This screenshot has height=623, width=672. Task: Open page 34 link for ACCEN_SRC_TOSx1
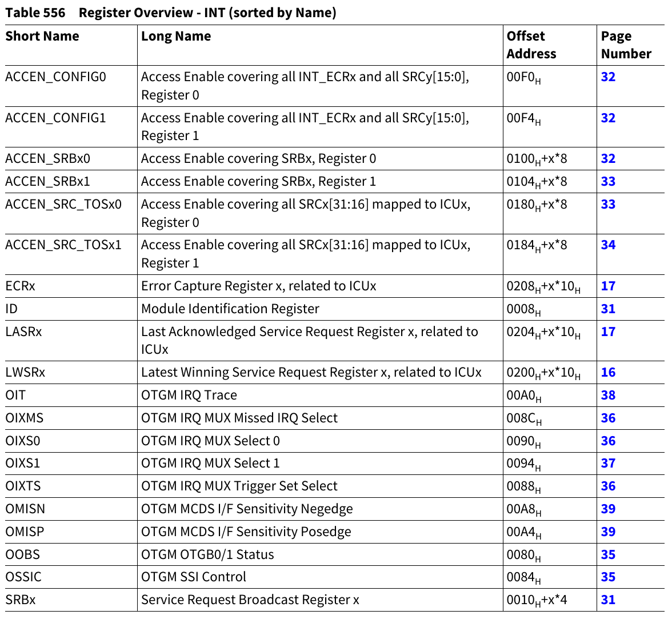pos(608,245)
